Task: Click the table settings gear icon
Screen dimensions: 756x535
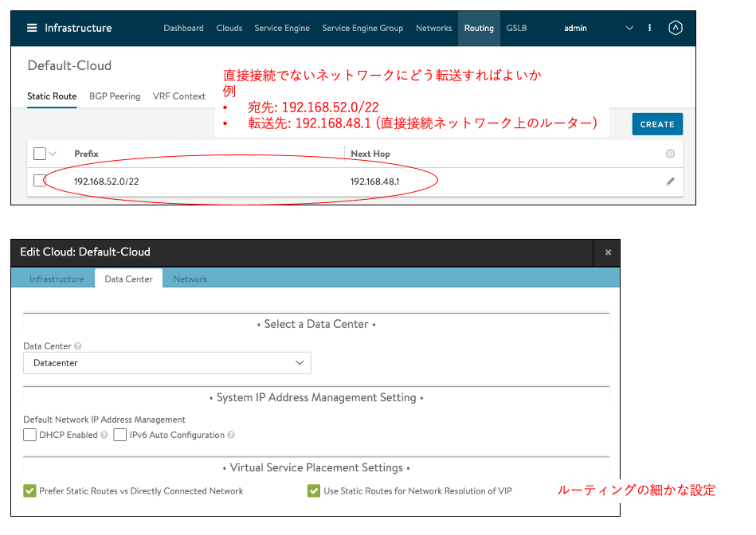Action: 670,154
